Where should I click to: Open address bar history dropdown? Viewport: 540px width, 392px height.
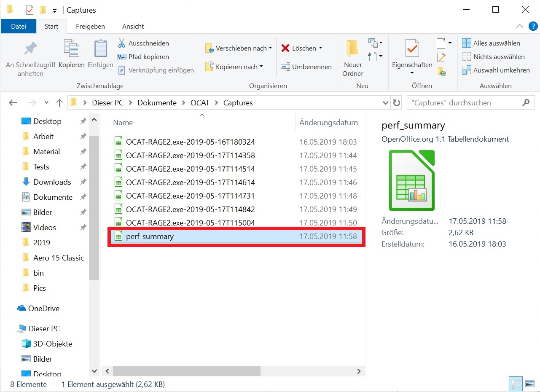tap(385, 102)
